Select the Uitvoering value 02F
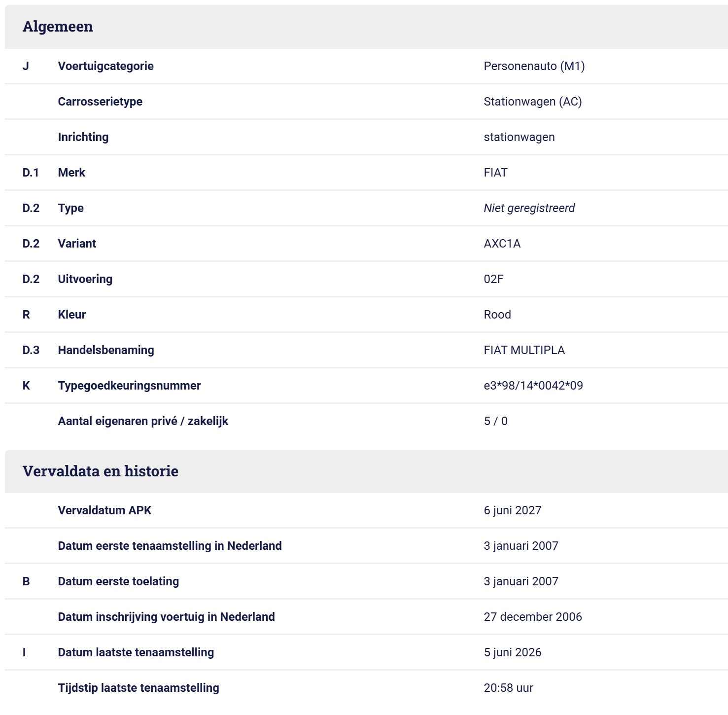Image resolution: width=728 pixels, height=715 pixels. click(493, 279)
